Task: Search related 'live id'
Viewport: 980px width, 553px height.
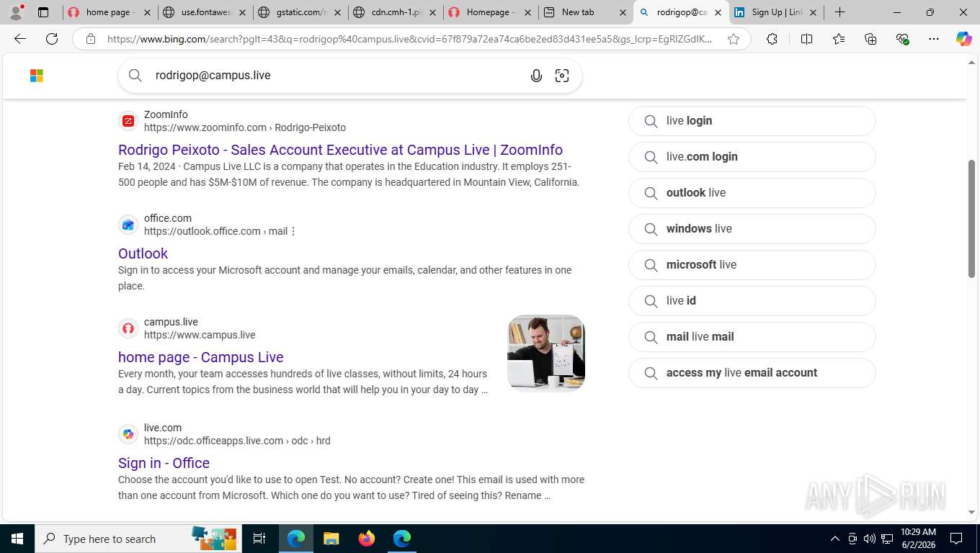Action: (752, 301)
